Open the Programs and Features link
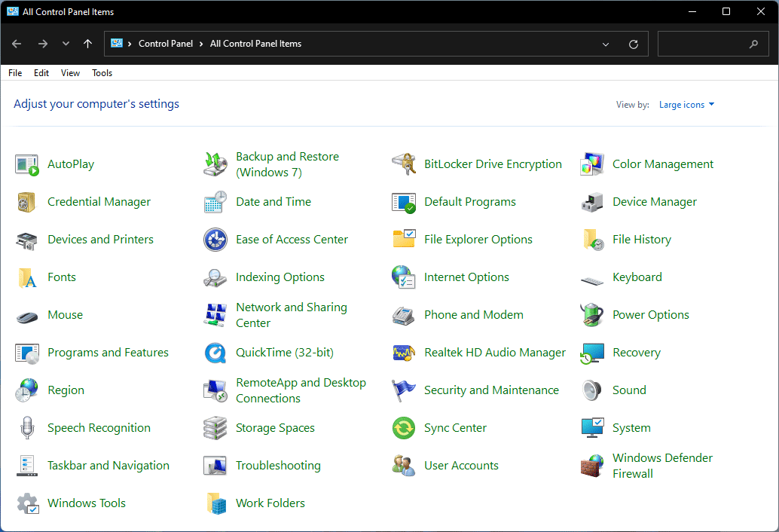 pyautogui.click(x=108, y=353)
